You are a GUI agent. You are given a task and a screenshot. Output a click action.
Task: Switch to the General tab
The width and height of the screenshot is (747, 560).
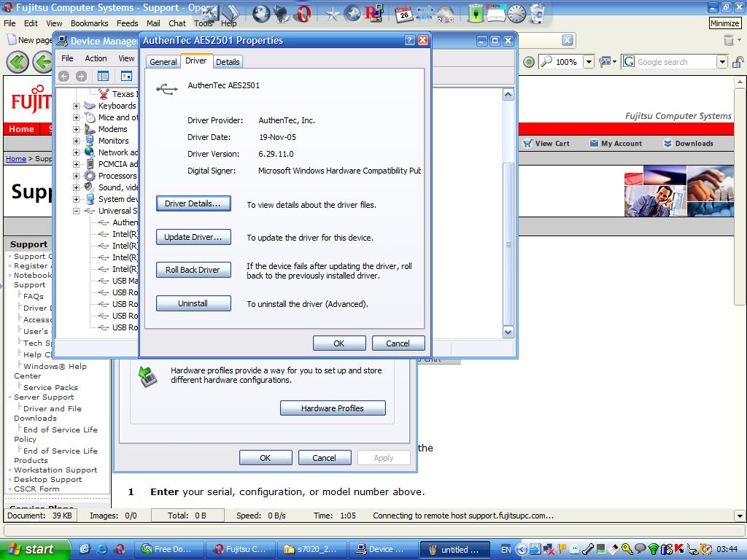coord(163,62)
